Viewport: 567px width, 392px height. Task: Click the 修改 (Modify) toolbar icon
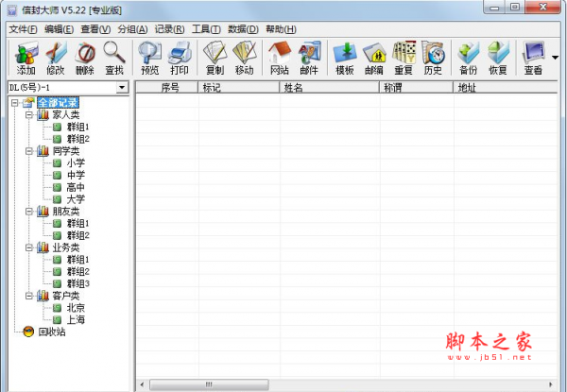click(56, 58)
